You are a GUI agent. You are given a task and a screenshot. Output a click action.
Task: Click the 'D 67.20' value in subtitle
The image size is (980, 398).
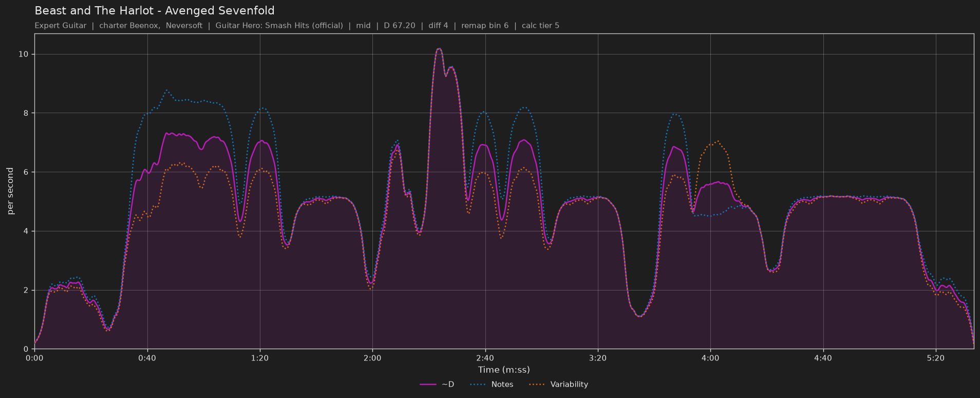coord(400,26)
